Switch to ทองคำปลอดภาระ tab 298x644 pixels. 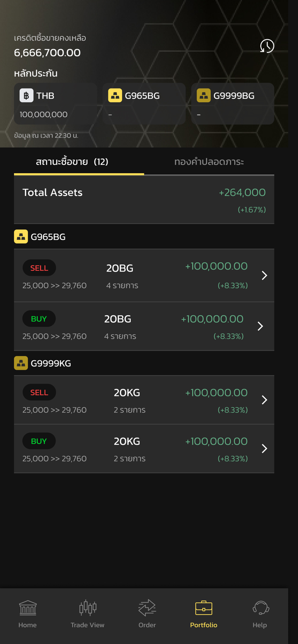click(209, 162)
